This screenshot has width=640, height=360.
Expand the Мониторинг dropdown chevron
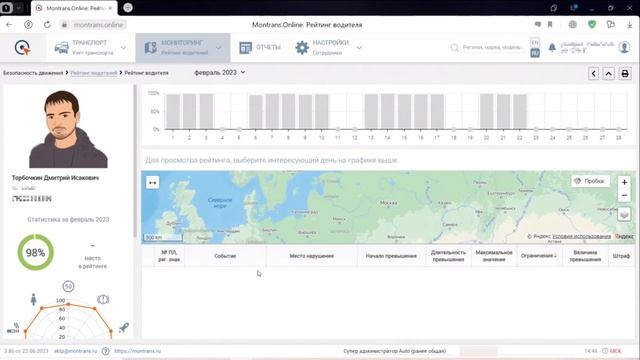pyautogui.click(x=218, y=48)
